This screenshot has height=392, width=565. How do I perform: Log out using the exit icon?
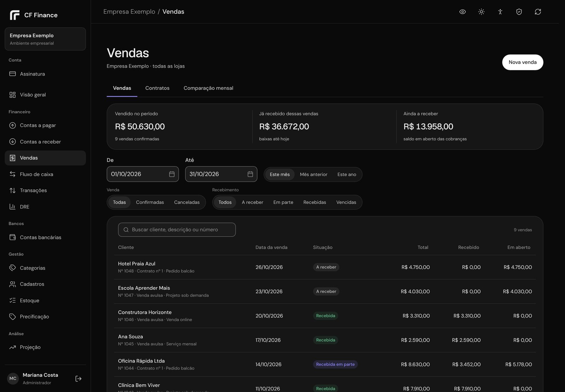click(x=78, y=379)
